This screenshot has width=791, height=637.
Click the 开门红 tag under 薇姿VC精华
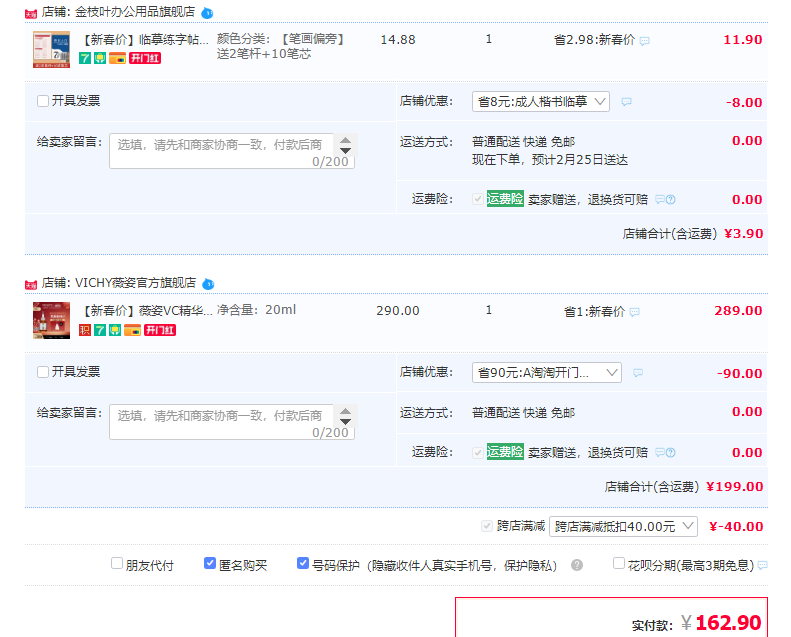pyautogui.click(x=160, y=330)
